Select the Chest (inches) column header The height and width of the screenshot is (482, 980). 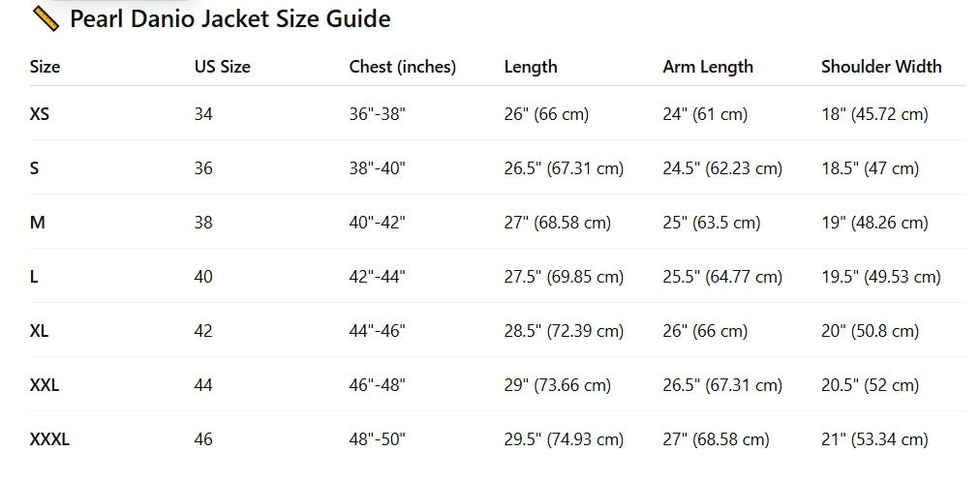[x=402, y=67]
